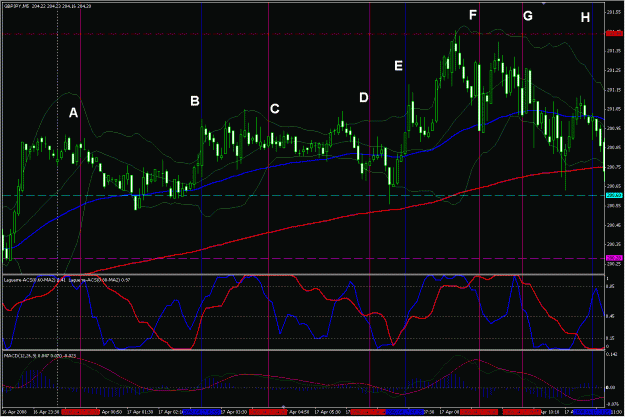The height and width of the screenshot is (417, 625).
Task: Click the red price tag on the price axis
Action: click(614, 34)
